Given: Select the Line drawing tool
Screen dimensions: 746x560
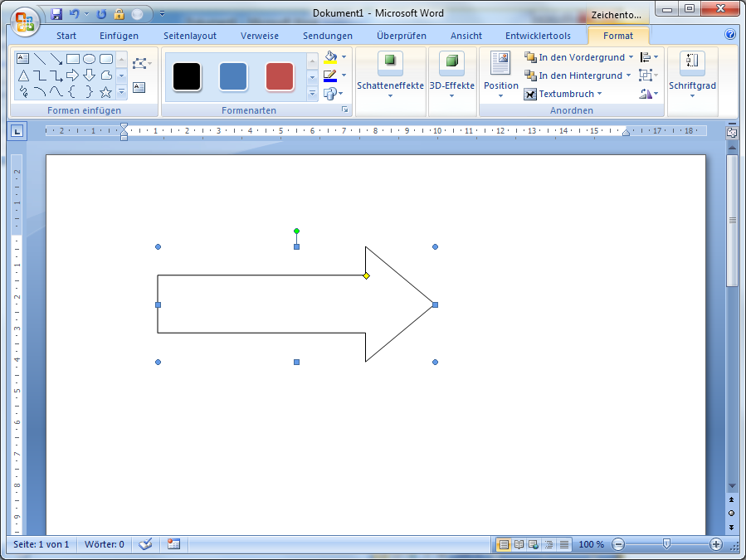Looking at the screenshot, I should pos(40,59).
